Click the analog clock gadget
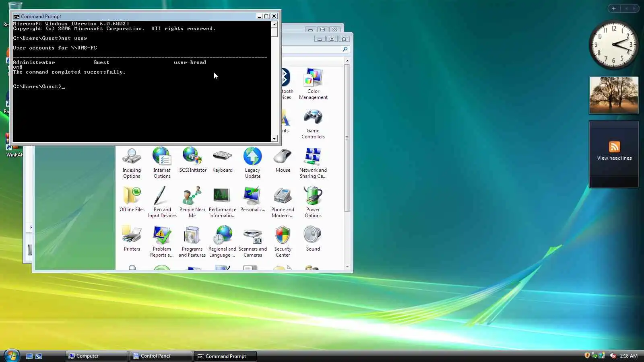 click(614, 45)
